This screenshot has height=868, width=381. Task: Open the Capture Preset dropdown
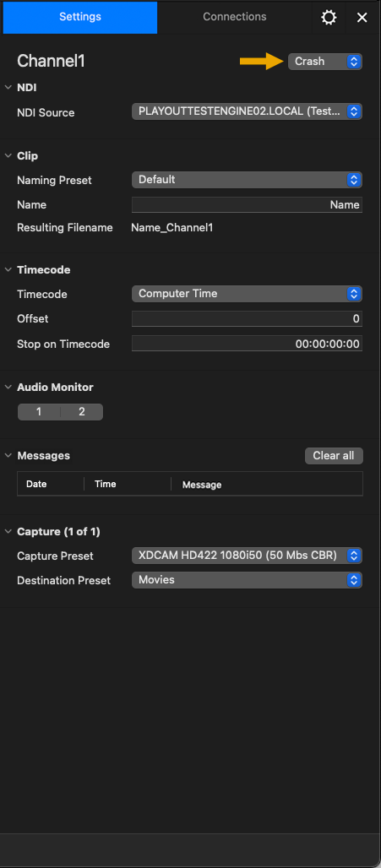(x=247, y=556)
